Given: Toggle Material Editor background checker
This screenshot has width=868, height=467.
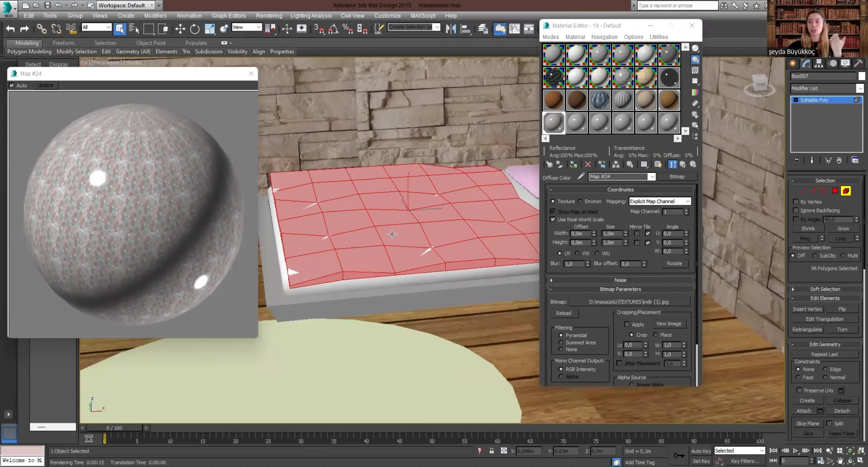Looking at the screenshot, I should click(695, 70).
